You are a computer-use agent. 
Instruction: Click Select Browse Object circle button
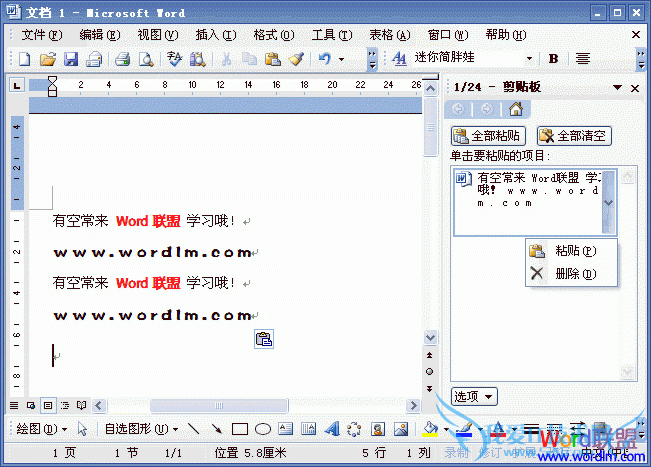coord(430,371)
